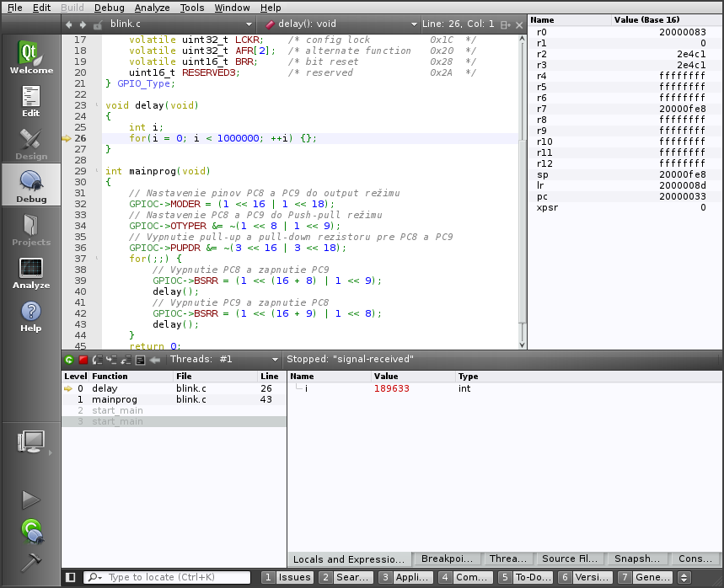This screenshot has width=724, height=588.
Task: Switch to the Snapshots tab
Action: (x=636, y=559)
